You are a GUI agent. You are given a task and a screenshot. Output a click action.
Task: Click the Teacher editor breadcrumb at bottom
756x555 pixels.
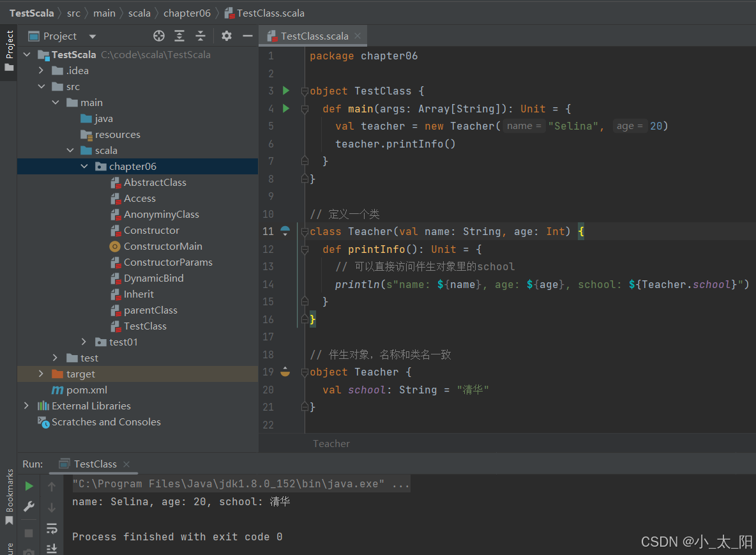[x=331, y=444]
